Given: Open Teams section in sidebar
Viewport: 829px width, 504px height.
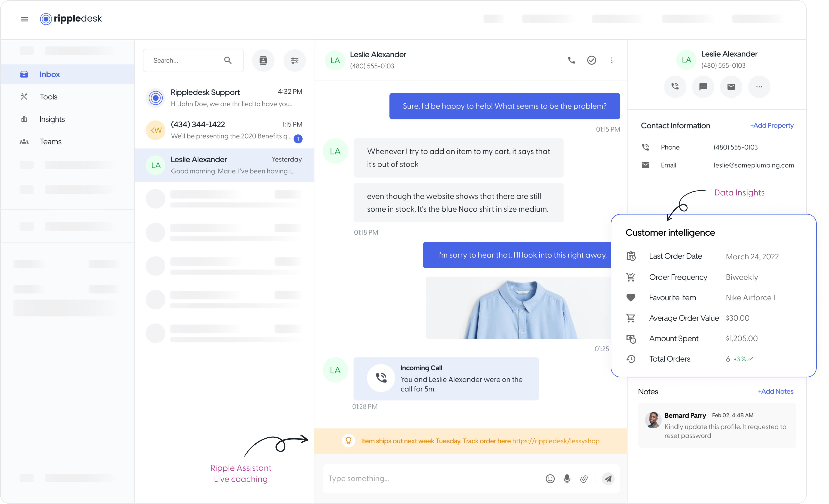Looking at the screenshot, I should (50, 142).
